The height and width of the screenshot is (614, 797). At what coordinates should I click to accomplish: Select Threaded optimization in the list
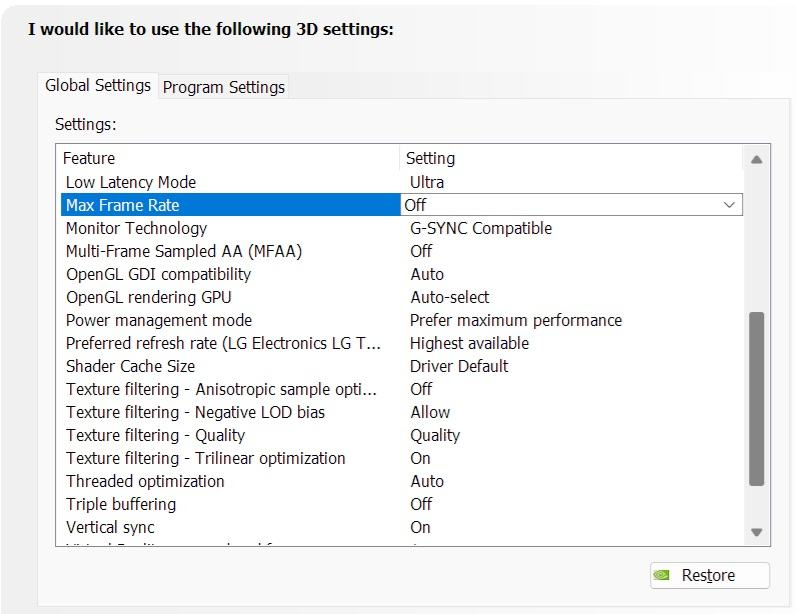pyautogui.click(x=145, y=481)
